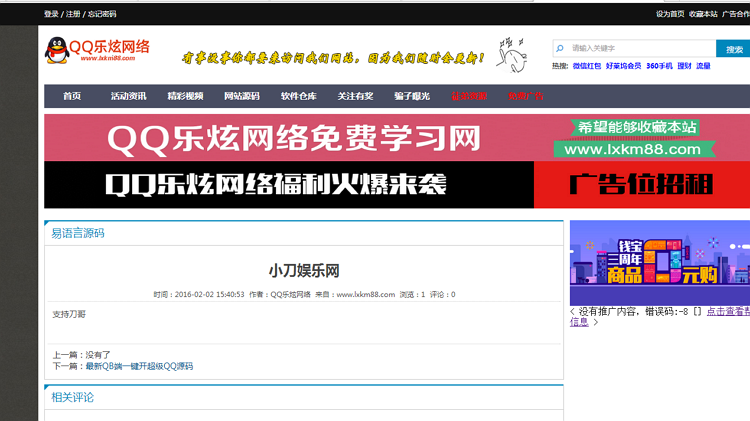Image resolution: width=750 pixels, height=421 pixels.
Task: Open 网站源码 navigation item
Action: point(242,96)
